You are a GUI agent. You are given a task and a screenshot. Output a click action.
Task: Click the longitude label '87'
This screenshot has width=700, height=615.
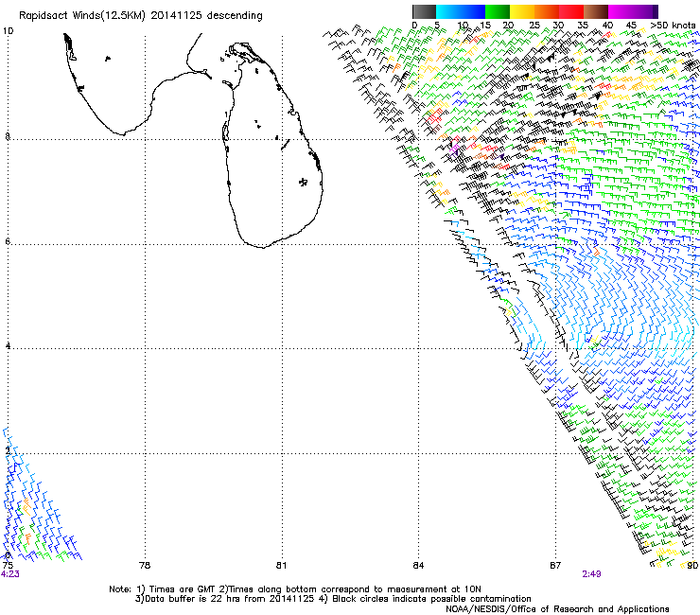click(555, 566)
